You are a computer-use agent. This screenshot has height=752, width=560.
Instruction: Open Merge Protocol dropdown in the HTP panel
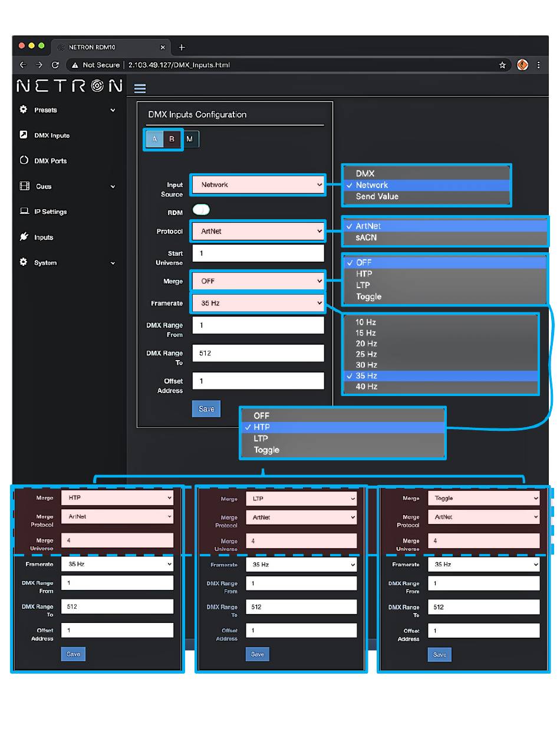pyautogui.click(x=117, y=516)
